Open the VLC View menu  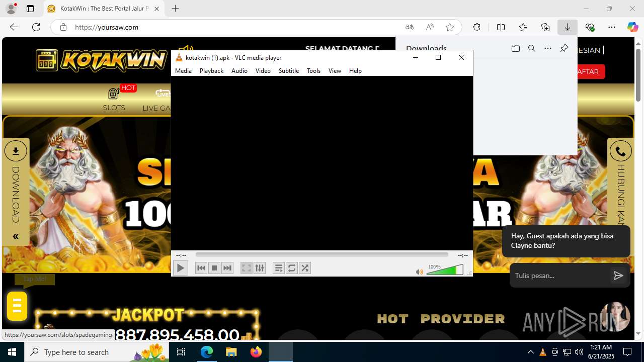[x=335, y=71]
